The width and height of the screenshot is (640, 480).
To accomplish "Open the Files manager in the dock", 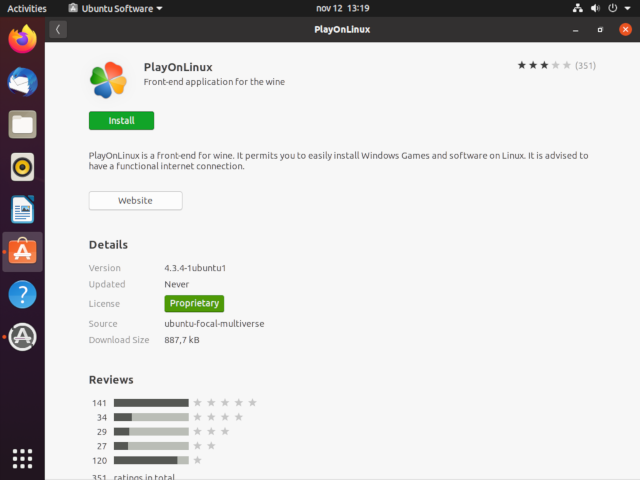I will coord(22,124).
